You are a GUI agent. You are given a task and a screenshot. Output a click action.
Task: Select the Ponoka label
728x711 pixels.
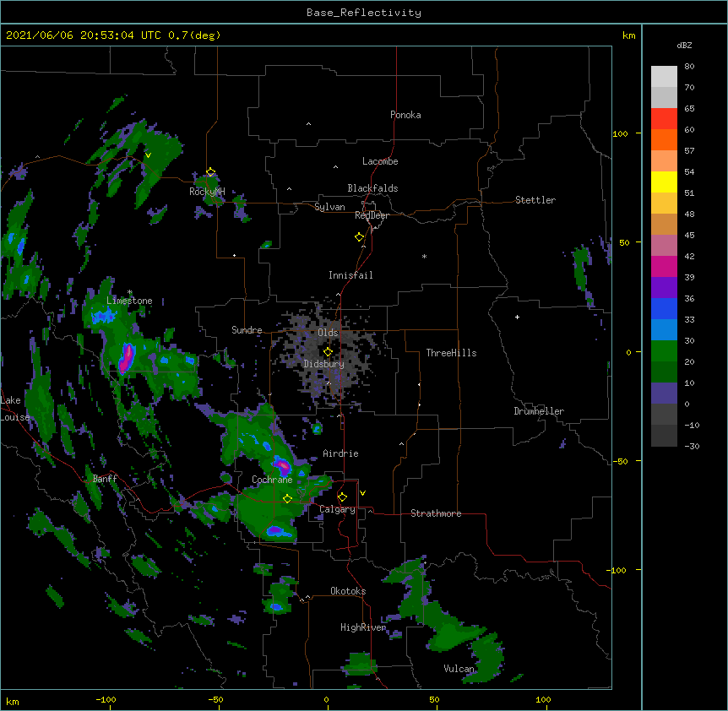click(x=405, y=115)
